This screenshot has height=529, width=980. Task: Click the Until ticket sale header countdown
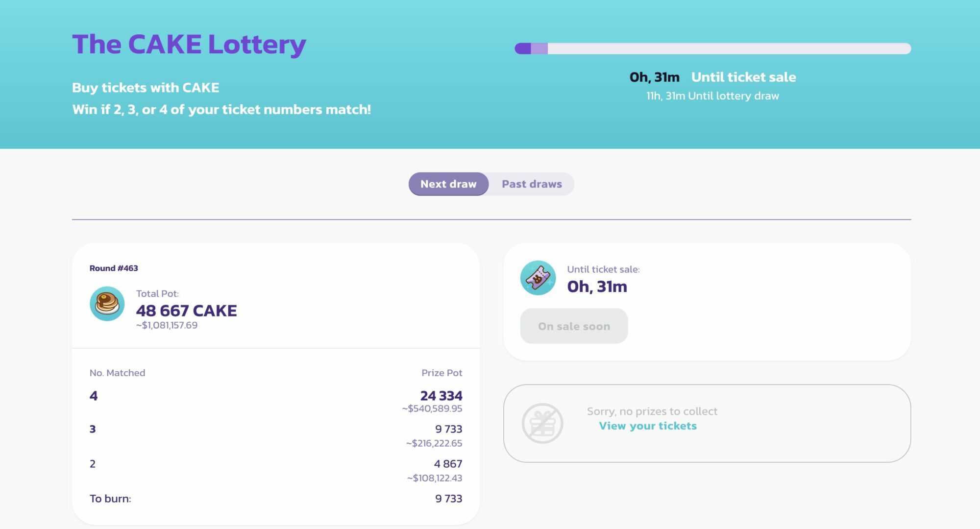712,77
